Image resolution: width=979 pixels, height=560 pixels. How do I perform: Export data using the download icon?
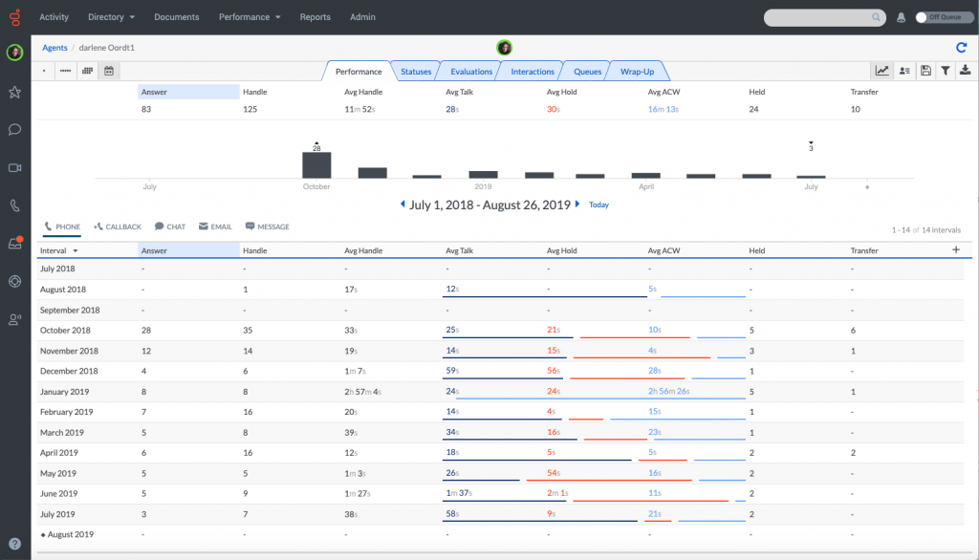[966, 71]
